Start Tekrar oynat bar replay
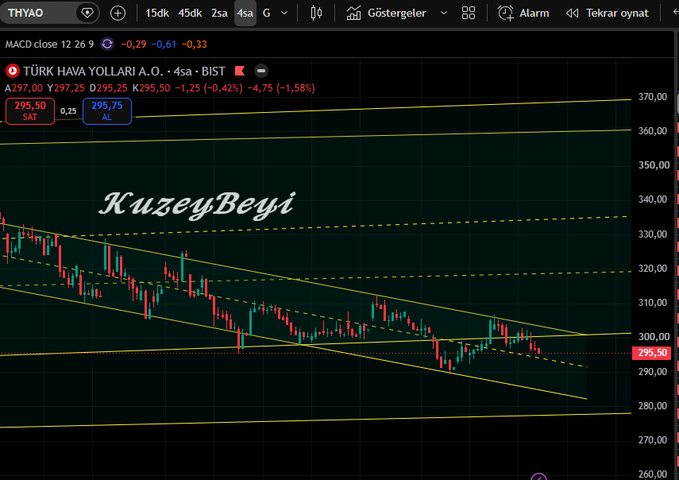Image resolution: width=679 pixels, height=480 pixels. [x=607, y=13]
